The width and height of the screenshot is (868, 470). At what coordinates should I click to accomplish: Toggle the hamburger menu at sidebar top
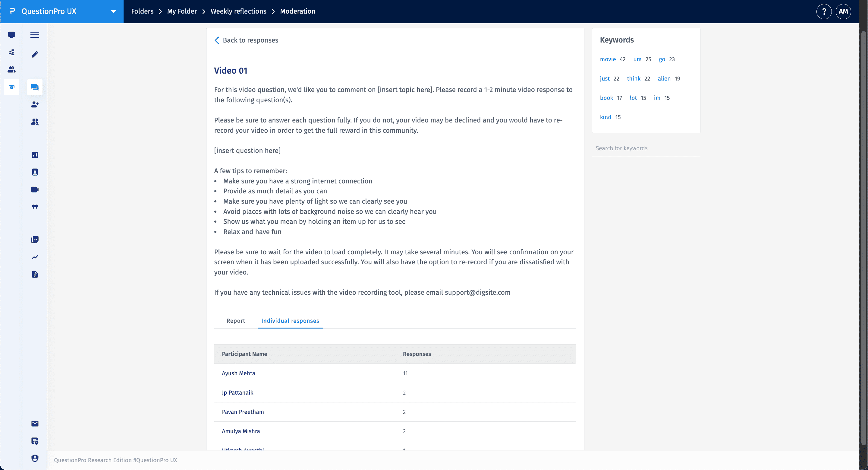click(34, 35)
